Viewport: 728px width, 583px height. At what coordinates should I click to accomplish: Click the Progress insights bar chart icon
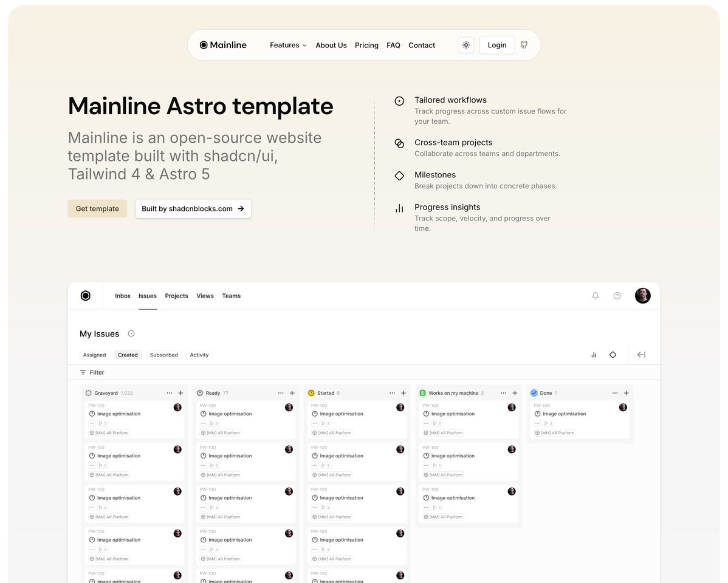click(399, 208)
